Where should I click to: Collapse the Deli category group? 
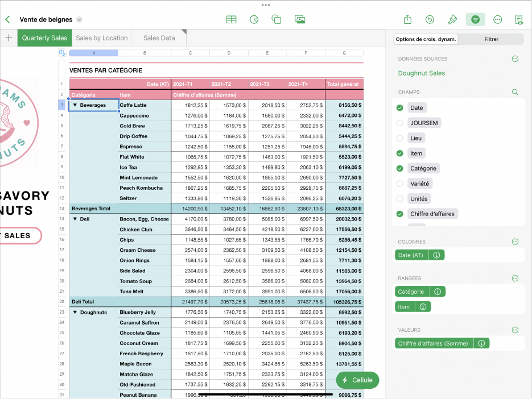click(x=75, y=219)
